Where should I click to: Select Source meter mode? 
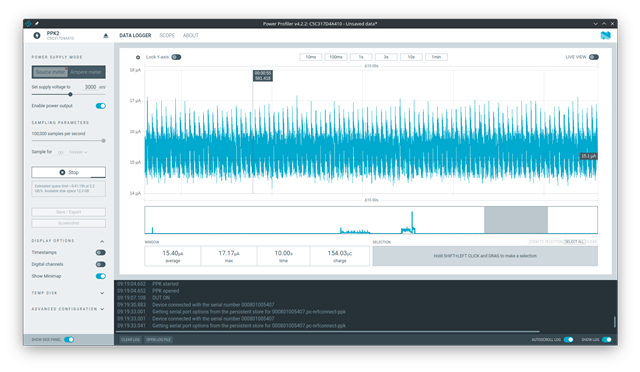click(50, 72)
